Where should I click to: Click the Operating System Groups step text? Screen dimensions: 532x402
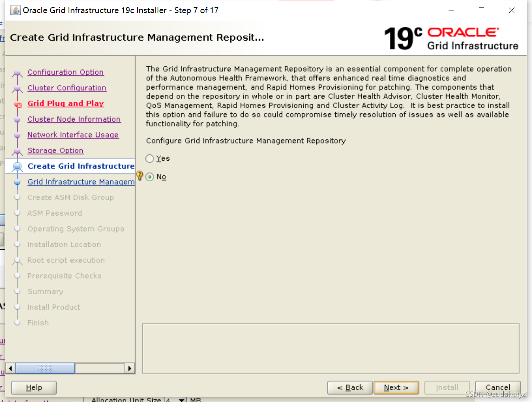click(76, 229)
